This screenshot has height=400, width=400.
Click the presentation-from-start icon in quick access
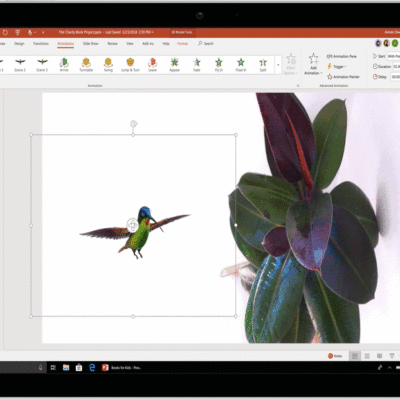(x=18, y=32)
